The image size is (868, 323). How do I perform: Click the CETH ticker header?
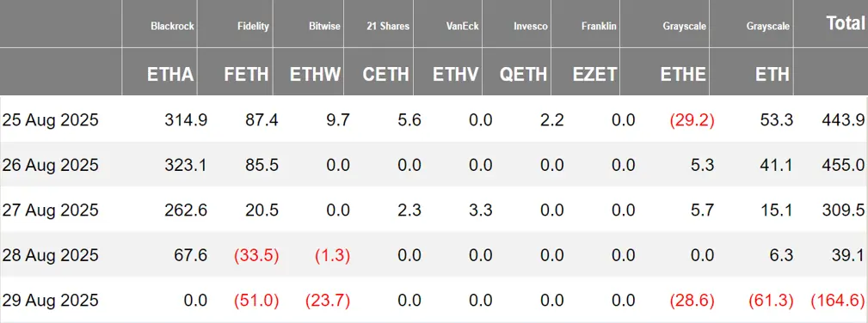pos(386,74)
